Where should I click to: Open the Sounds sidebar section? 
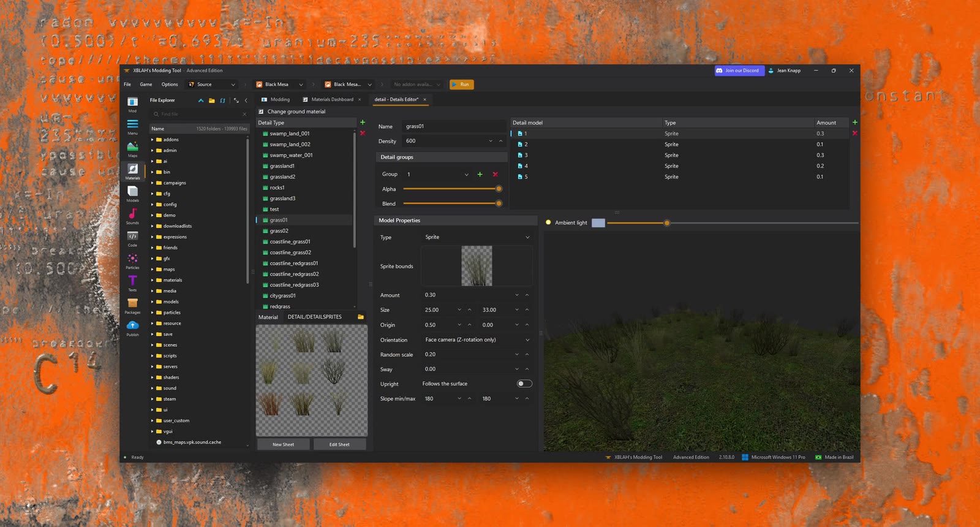pyautogui.click(x=132, y=216)
